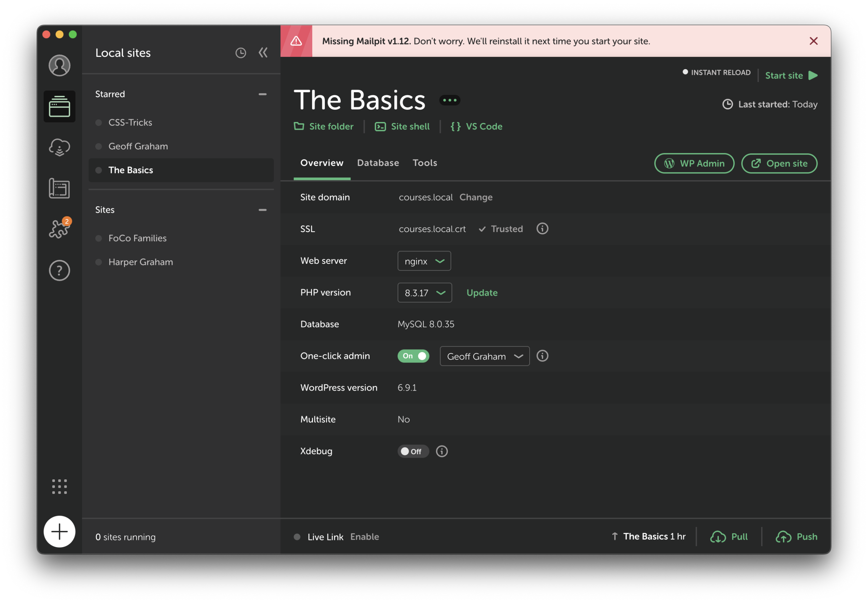Open the PHP version 8.3.17 dropdown
Viewport: 868px width, 603px height.
[424, 293]
